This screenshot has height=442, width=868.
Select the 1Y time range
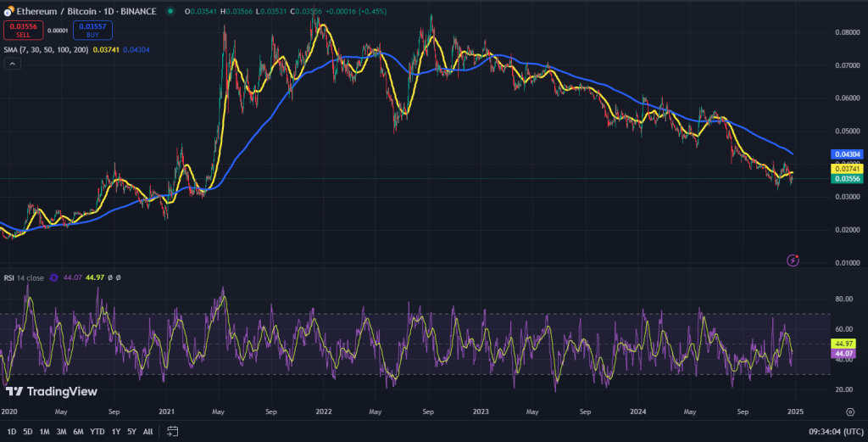click(115, 432)
